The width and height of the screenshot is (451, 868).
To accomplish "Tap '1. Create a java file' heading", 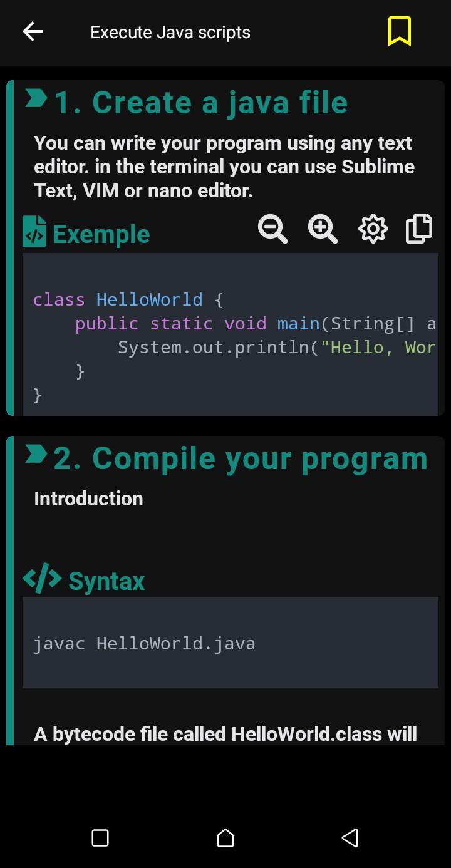I will pyautogui.click(x=200, y=103).
